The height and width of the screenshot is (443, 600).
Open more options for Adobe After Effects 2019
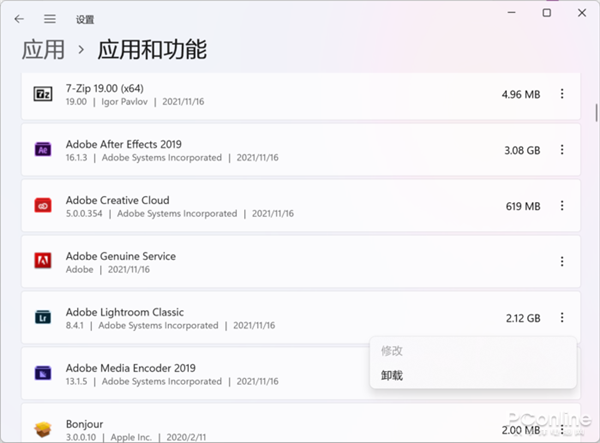(x=562, y=150)
